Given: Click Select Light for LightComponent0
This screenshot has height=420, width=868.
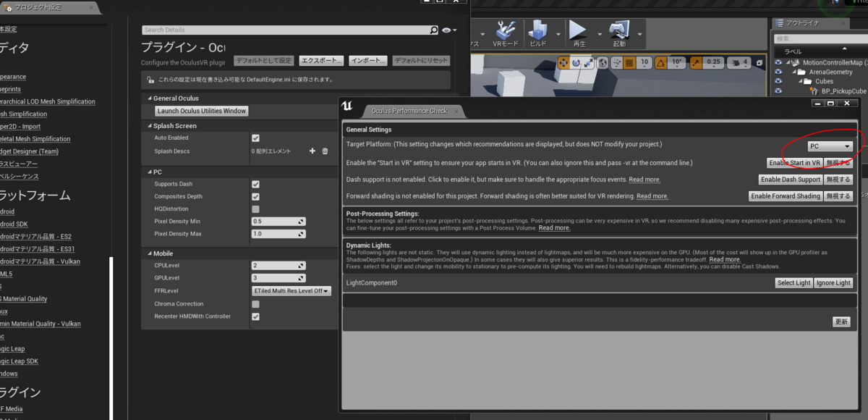Looking at the screenshot, I should point(793,283).
